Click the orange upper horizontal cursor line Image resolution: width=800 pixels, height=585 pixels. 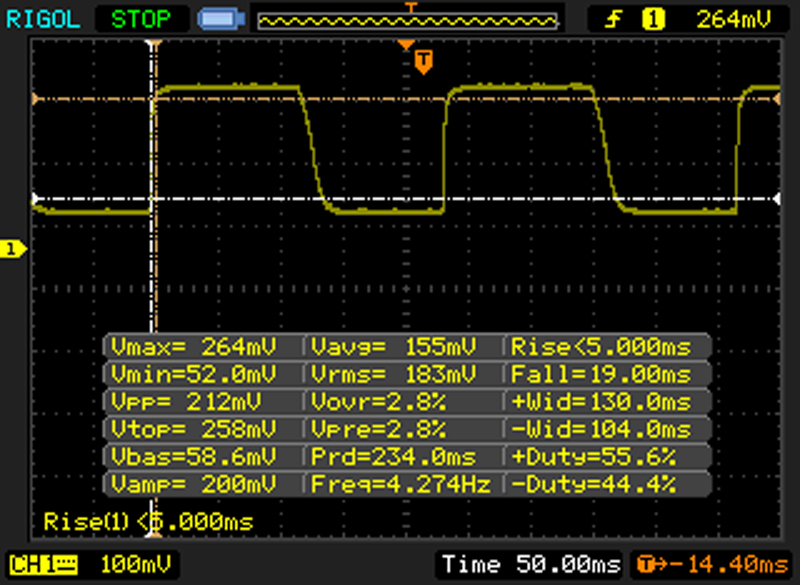click(x=406, y=98)
